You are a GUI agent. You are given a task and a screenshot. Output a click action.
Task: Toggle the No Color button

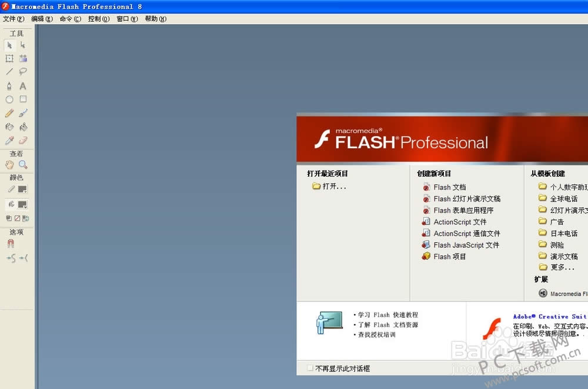17,218
